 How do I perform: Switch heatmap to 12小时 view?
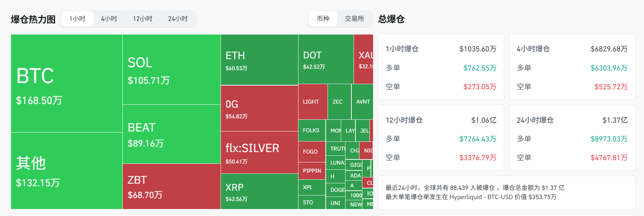[143, 19]
